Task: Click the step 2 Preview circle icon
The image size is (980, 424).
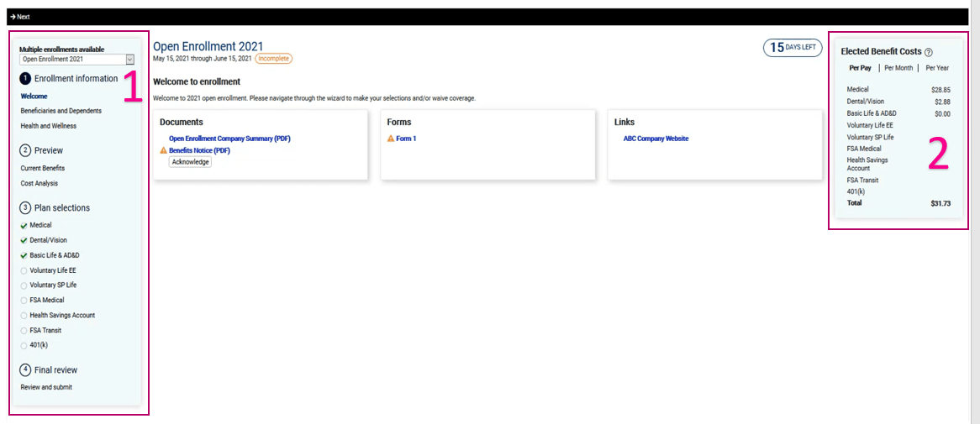Action: coord(25,151)
